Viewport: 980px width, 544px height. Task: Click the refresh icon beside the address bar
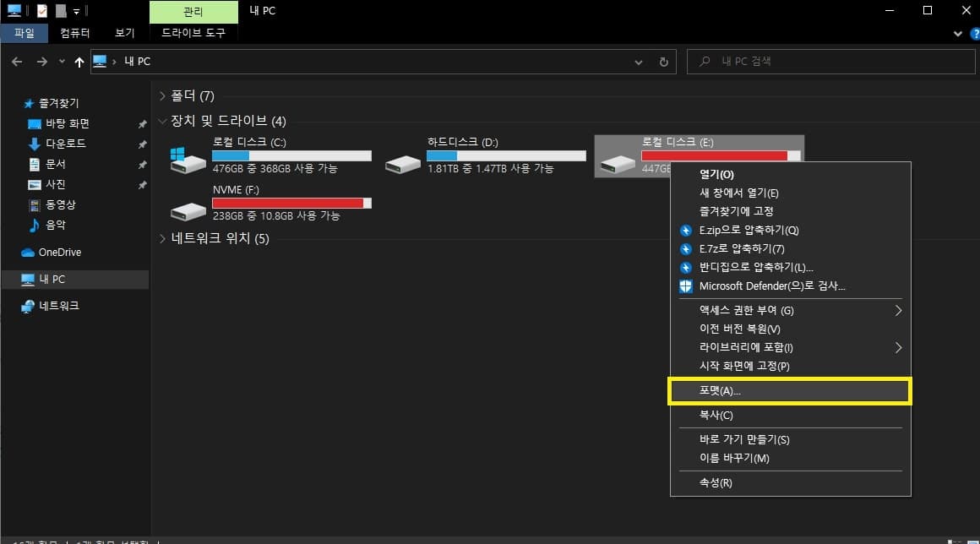tap(663, 61)
